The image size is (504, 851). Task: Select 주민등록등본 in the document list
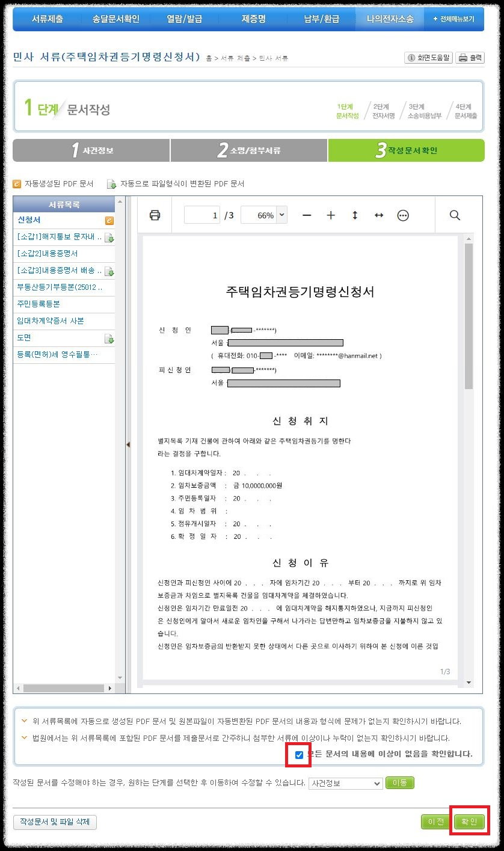39,304
